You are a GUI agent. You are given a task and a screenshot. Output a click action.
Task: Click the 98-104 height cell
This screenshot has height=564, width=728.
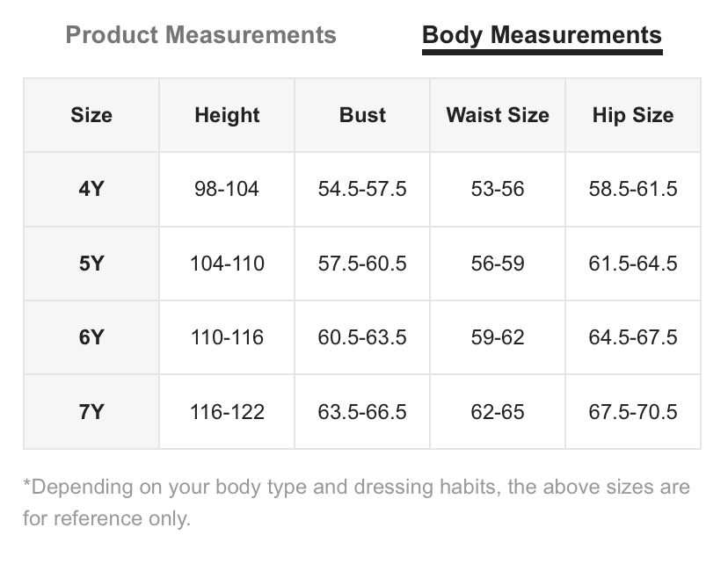pyautogui.click(x=227, y=189)
